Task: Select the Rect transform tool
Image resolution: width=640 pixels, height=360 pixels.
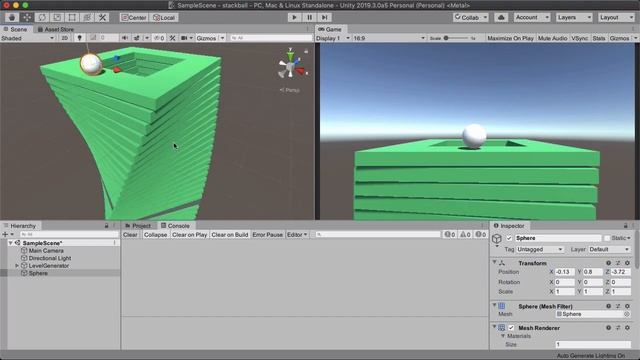Action: (72, 17)
